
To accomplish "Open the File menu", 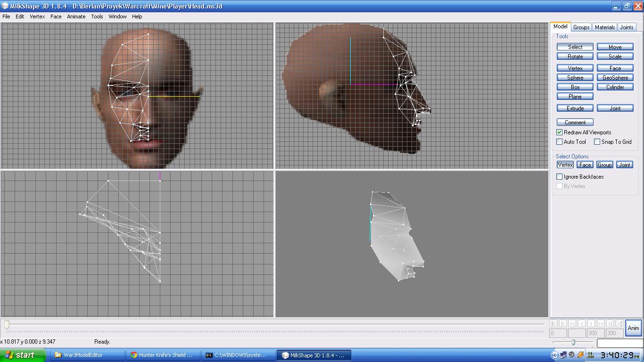I will (x=6, y=16).
